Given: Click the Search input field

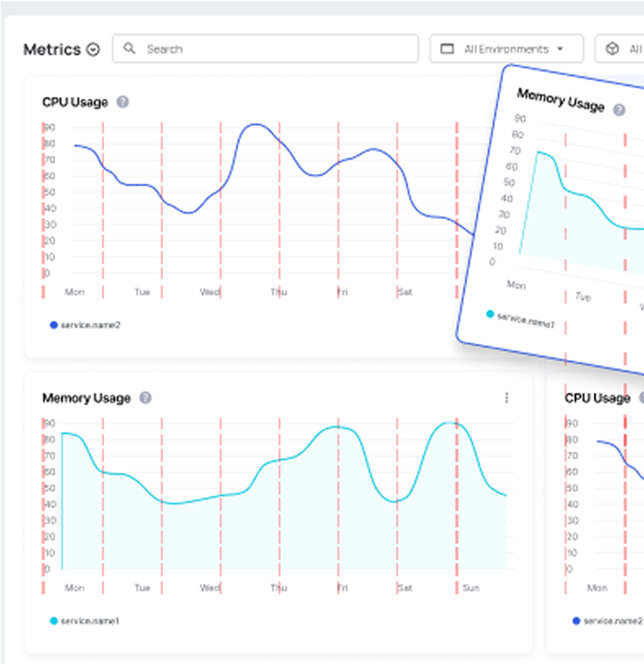Looking at the screenshot, I should (x=265, y=49).
